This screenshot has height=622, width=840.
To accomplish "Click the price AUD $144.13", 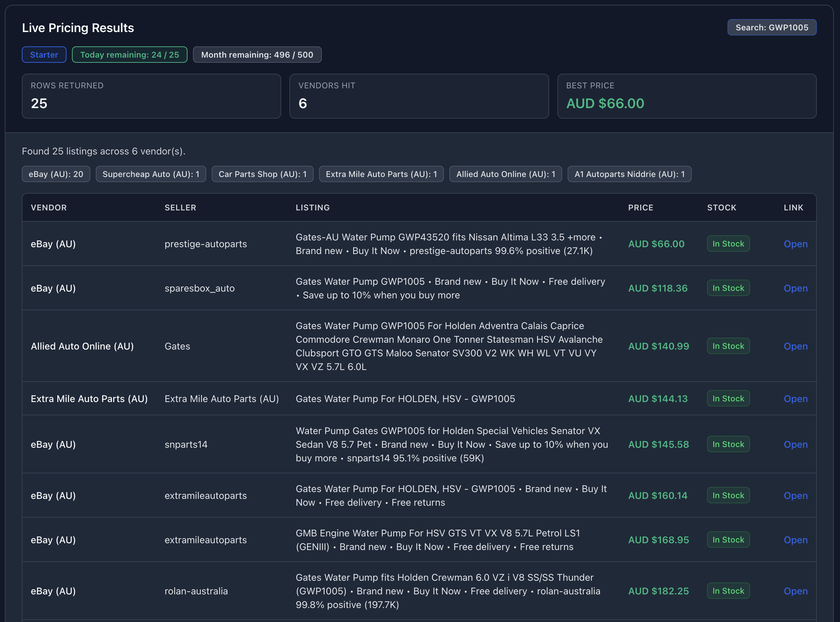I will click(658, 399).
